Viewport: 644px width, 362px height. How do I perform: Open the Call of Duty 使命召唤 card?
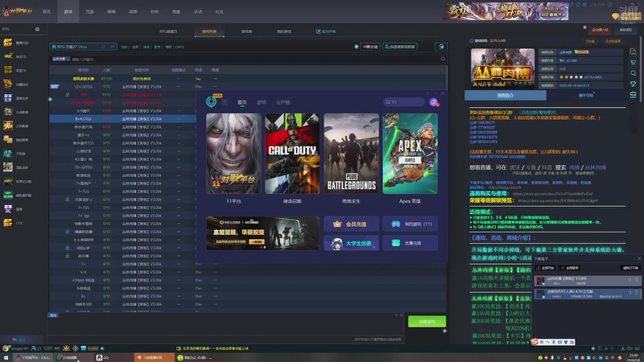(292, 154)
